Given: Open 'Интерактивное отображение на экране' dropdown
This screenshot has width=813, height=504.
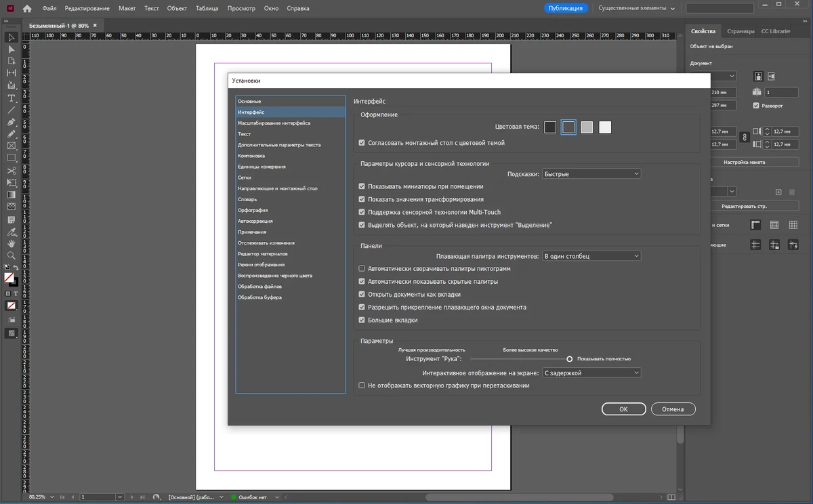Looking at the screenshot, I should click(x=591, y=373).
